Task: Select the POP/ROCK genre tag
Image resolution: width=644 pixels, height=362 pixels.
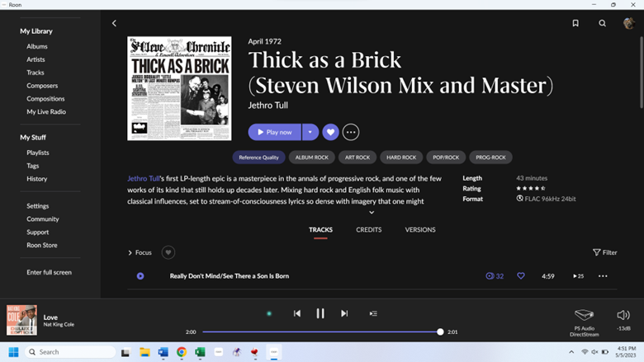Action: pos(446,157)
